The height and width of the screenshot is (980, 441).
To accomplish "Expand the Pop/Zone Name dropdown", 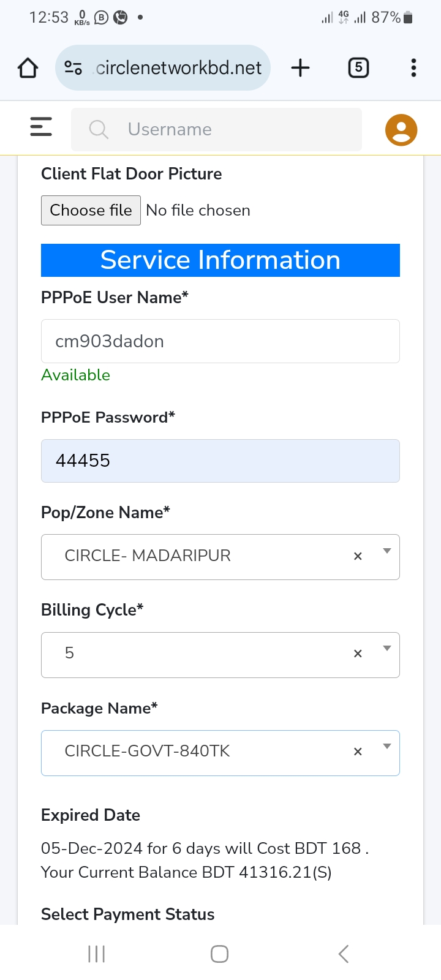I will pyautogui.click(x=386, y=551).
